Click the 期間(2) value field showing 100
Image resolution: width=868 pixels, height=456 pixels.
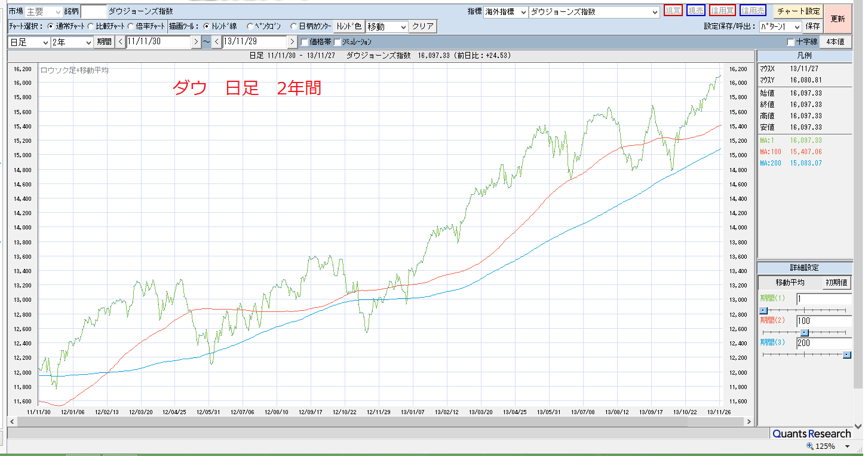pos(824,322)
